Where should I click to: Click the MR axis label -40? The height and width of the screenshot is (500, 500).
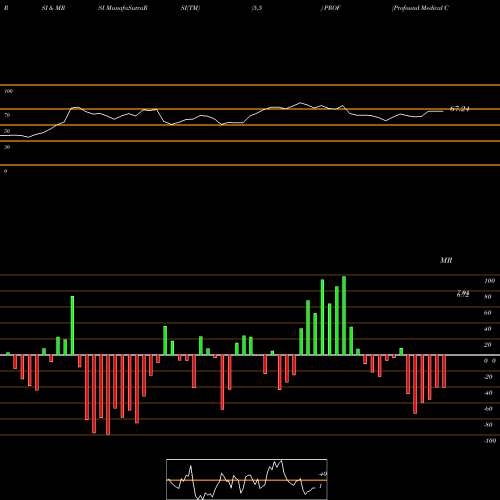(488, 393)
